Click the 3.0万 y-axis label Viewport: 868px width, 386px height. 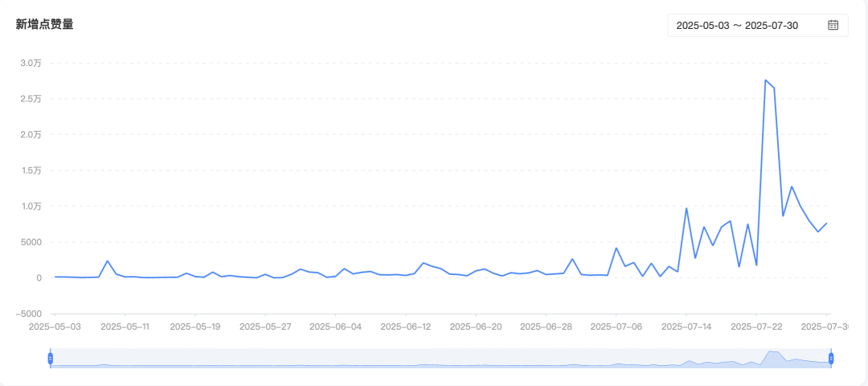31,63
